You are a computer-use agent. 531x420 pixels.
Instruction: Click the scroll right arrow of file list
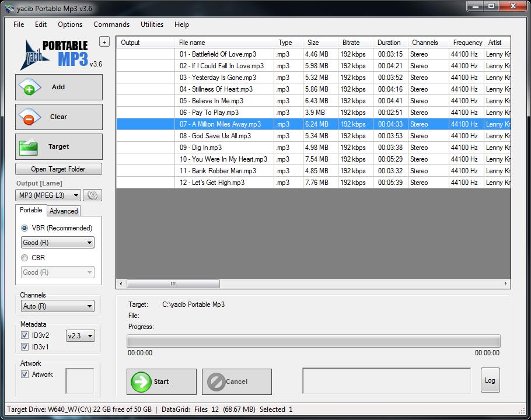pos(505,283)
